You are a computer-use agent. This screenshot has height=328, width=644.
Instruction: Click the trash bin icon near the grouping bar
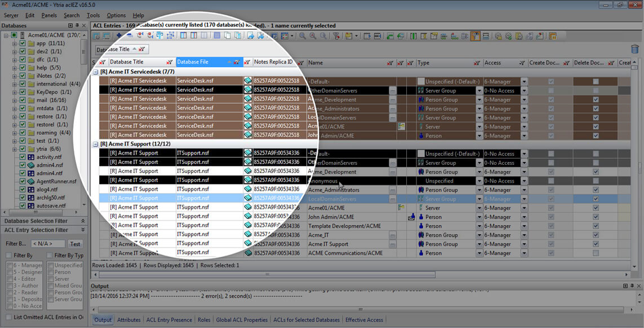coord(634,49)
